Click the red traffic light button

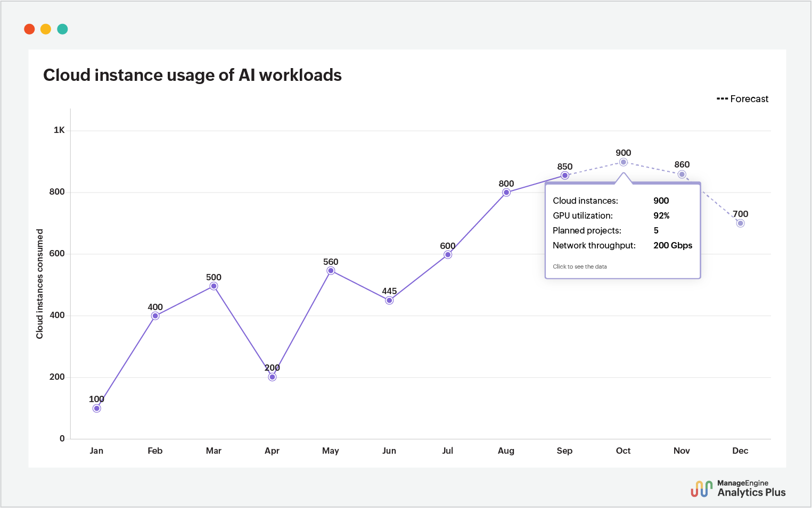29,29
